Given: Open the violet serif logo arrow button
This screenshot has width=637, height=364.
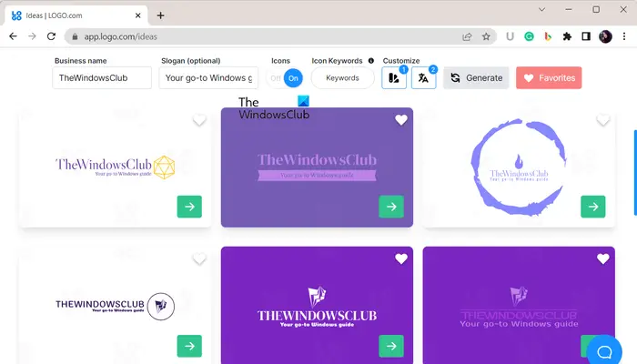Looking at the screenshot, I should tap(391, 346).
